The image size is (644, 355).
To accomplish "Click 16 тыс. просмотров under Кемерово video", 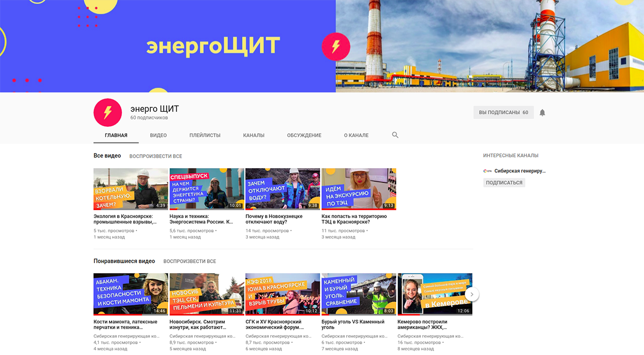I will coord(419,342).
